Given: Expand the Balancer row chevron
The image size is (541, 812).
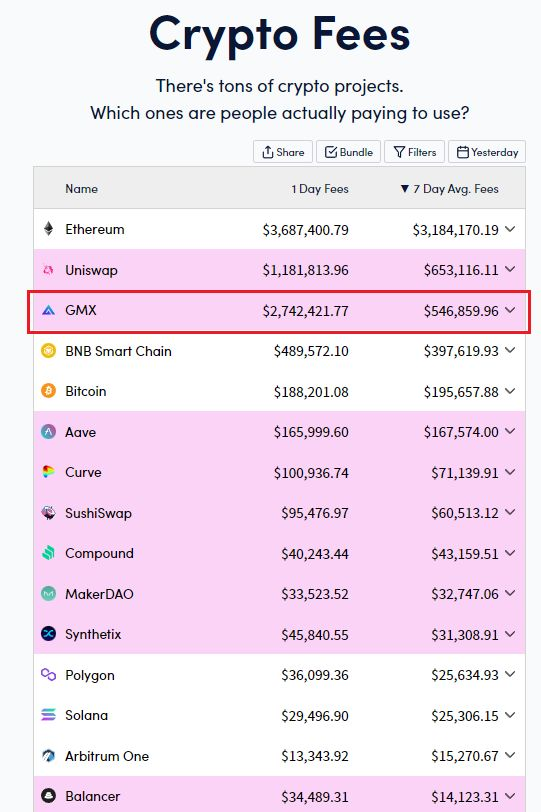Looking at the screenshot, I should tap(510, 795).
